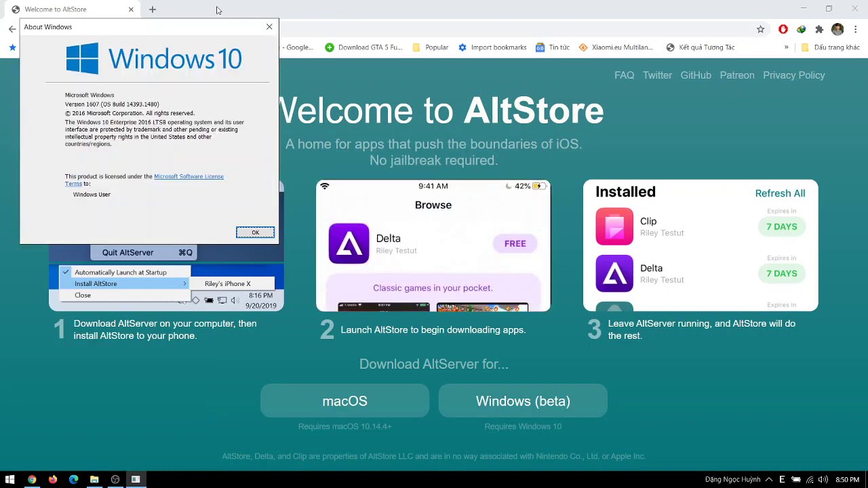
Task: Click the clock showing 8:50 PM
Action: click(x=847, y=480)
